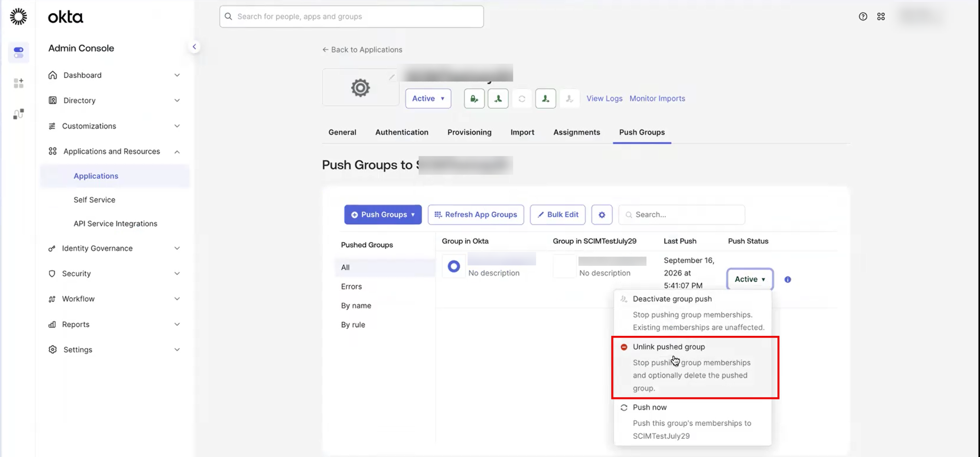Click the info icon beside Push Status
980x457 pixels.
click(788, 279)
